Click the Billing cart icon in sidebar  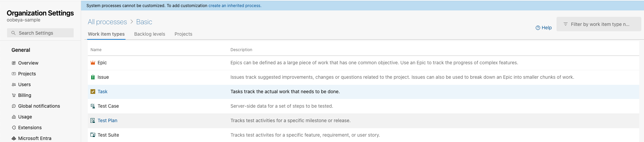click(x=14, y=95)
